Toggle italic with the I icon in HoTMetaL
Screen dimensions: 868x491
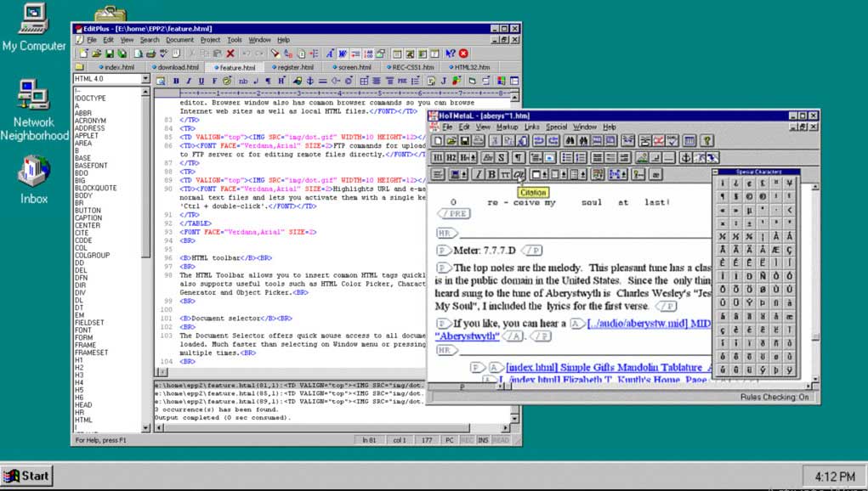coord(477,175)
